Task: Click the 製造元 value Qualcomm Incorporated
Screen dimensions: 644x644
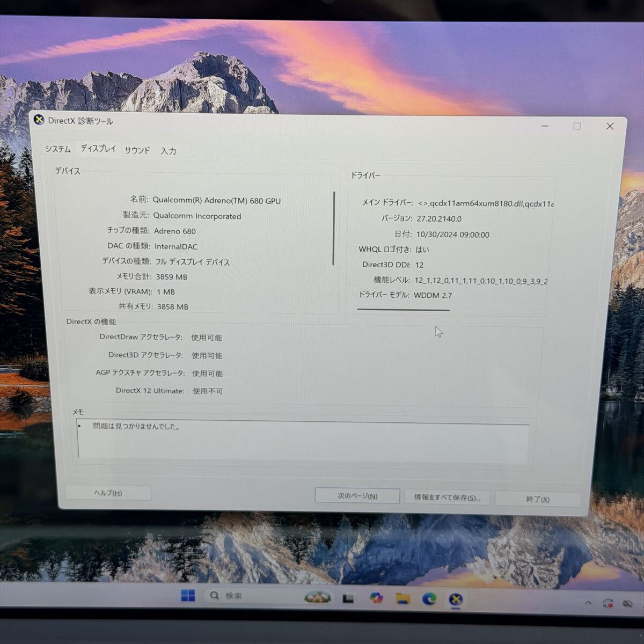Action: [197, 216]
